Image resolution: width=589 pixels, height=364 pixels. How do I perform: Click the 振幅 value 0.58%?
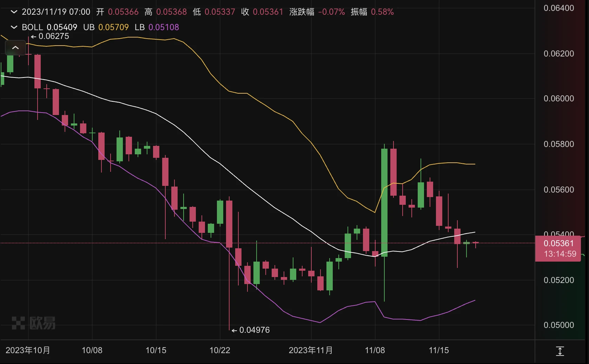382,12
